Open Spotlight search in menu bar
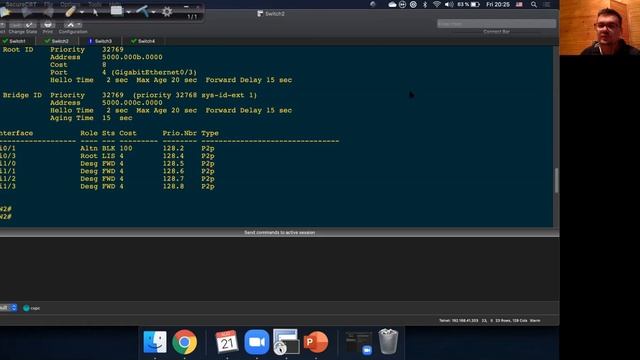The height and width of the screenshot is (360, 640). pos(534,4)
